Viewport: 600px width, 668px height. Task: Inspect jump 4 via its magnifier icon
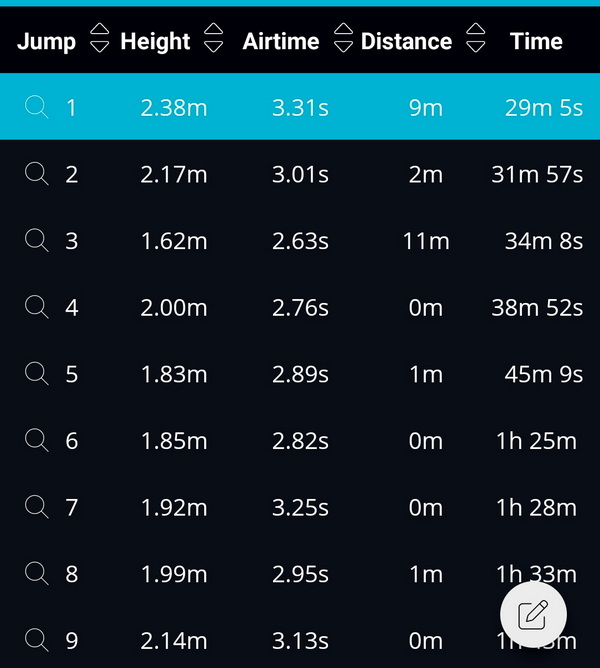[37, 307]
